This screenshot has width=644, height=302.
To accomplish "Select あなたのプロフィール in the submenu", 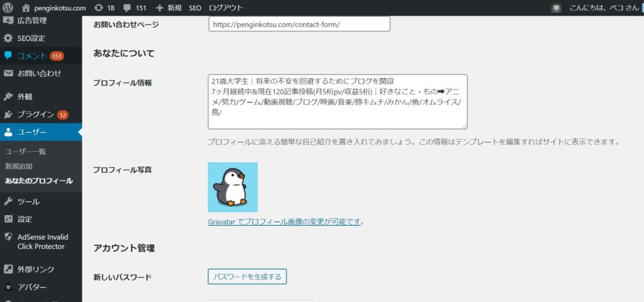I will 39,181.
